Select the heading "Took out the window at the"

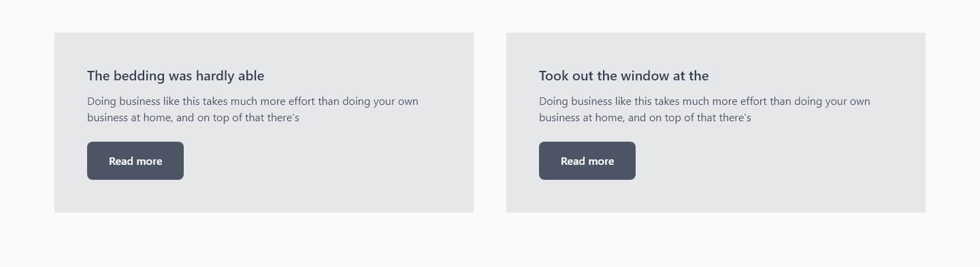pyautogui.click(x=624, y=76)
